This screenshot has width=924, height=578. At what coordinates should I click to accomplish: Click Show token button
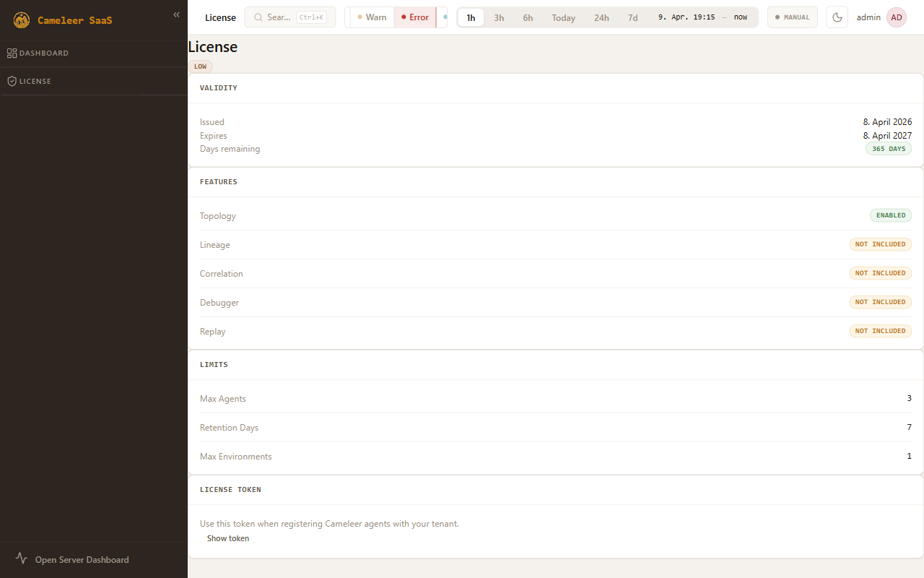(228, 538)
